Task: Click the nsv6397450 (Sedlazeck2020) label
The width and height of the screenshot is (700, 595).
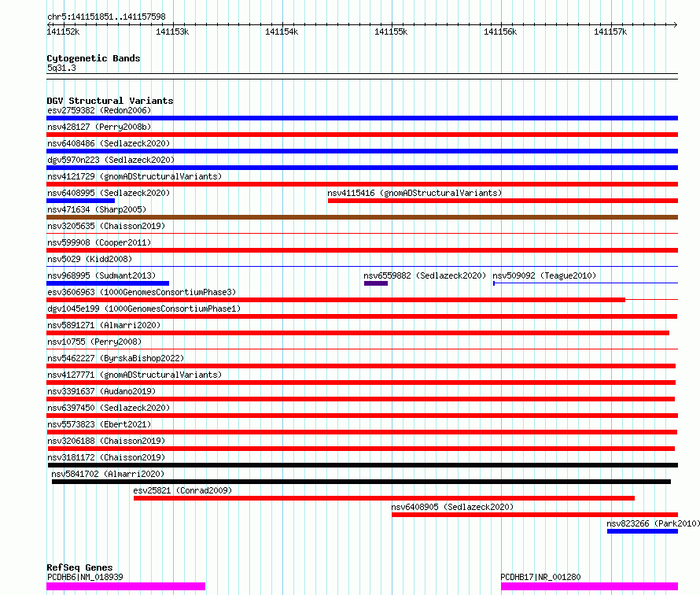Action: click(x=109, y=408)
